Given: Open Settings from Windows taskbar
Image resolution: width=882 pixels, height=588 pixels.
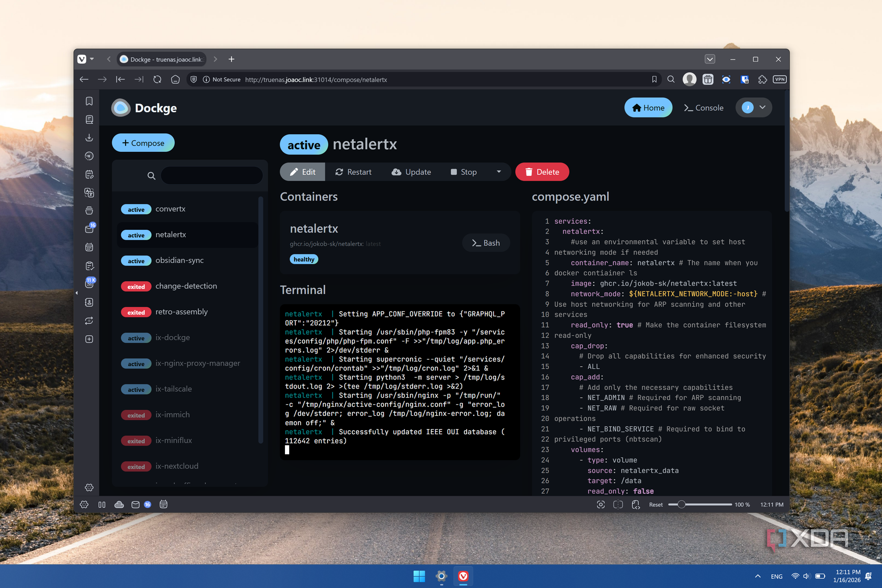Looking at the screenshot, I should coord(441,576).
